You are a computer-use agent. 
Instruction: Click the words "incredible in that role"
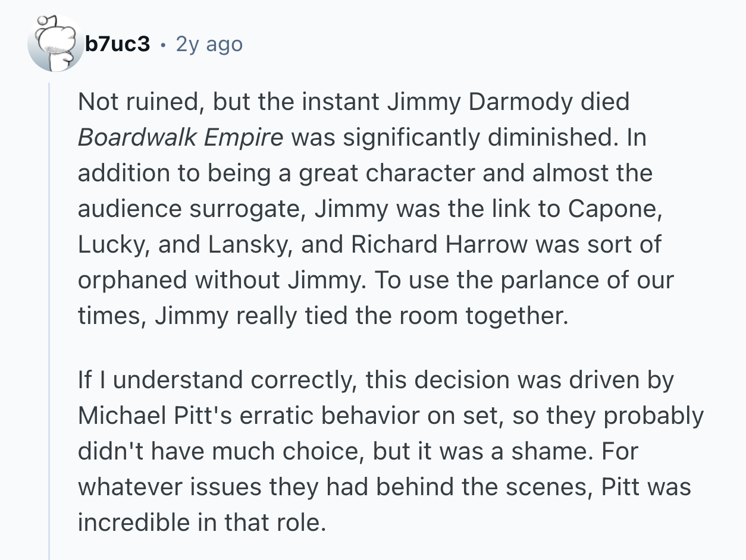(202, 523)
